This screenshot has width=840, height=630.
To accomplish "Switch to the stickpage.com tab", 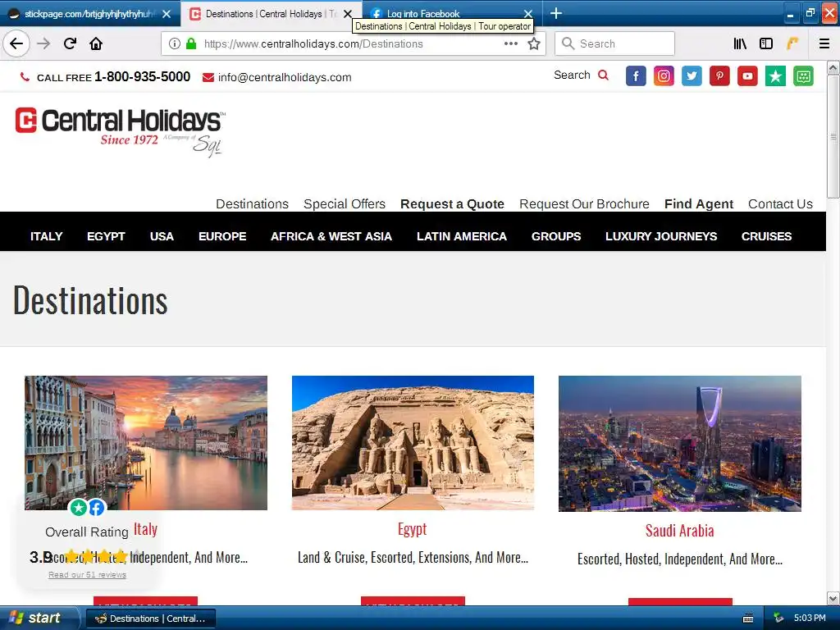I will pyautogui.click(x=90, y=14).
